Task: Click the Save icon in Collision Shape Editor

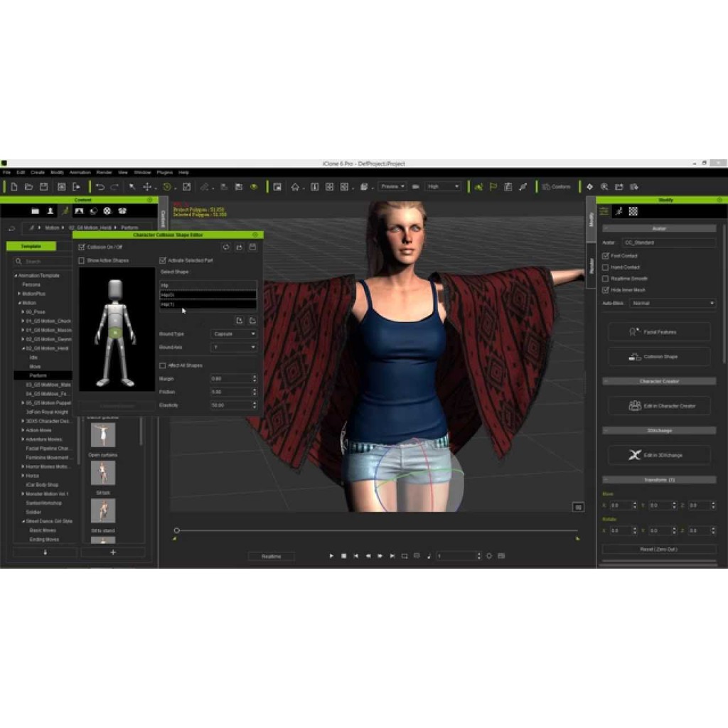Action: (x=252, y=247)
